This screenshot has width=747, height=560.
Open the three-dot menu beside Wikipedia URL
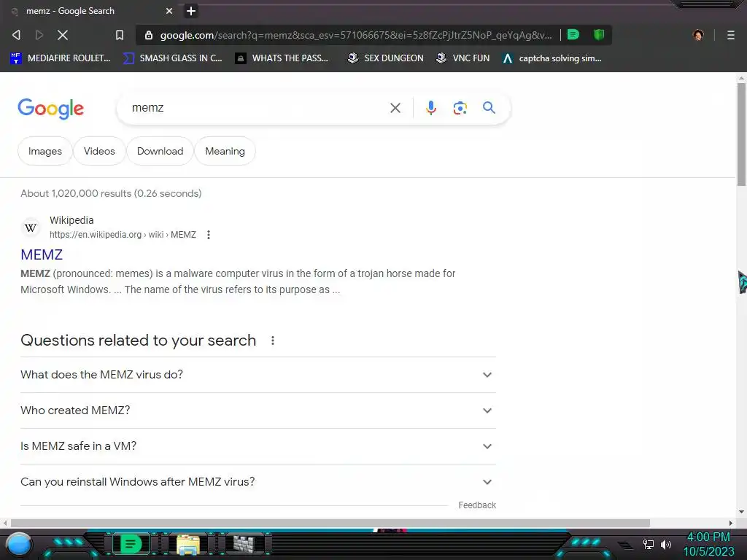[x=208, y=235]
